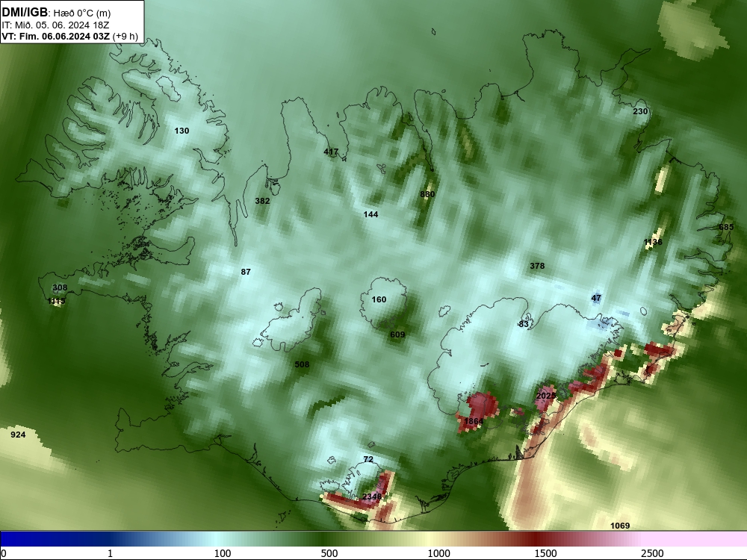The image size is (747, 560).
Task: Click the map value 230
Action: tap(640, 111)
